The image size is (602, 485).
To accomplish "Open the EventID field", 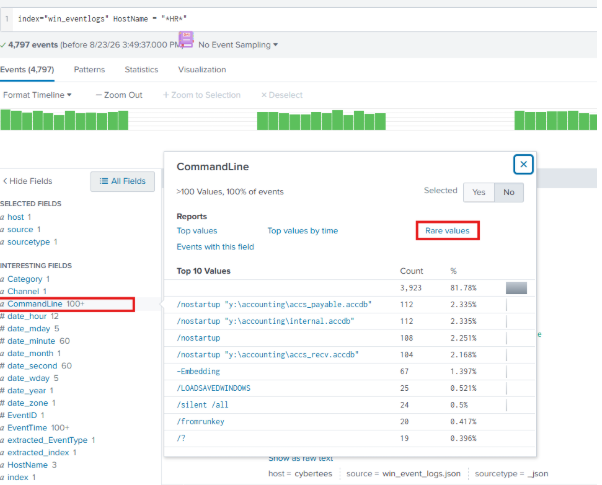I will (22, 415).
